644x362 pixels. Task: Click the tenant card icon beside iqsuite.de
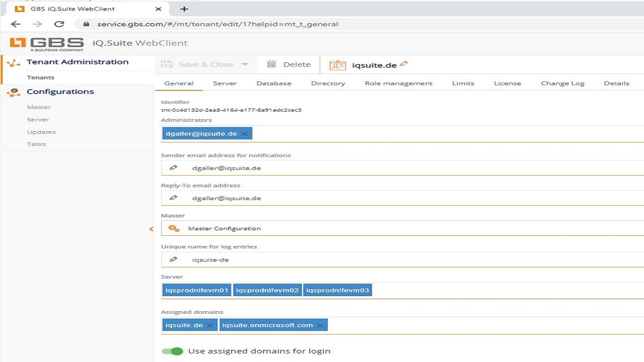coord(338,65)
